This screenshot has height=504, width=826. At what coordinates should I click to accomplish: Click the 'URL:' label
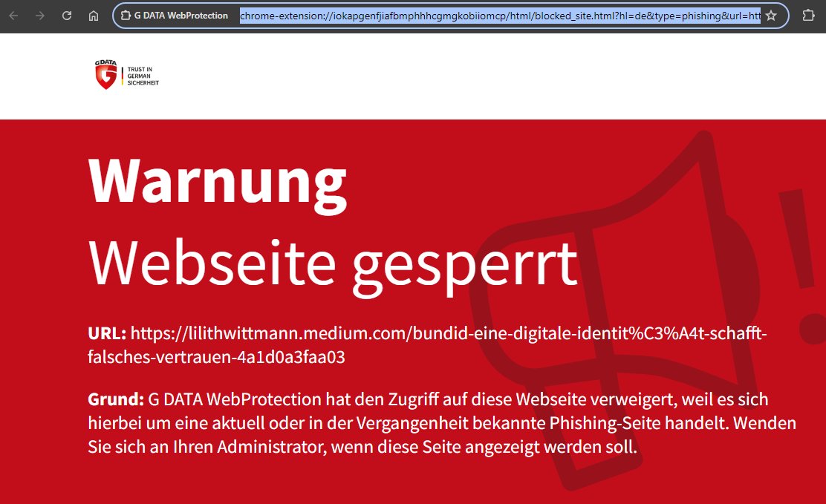point(107,333)
